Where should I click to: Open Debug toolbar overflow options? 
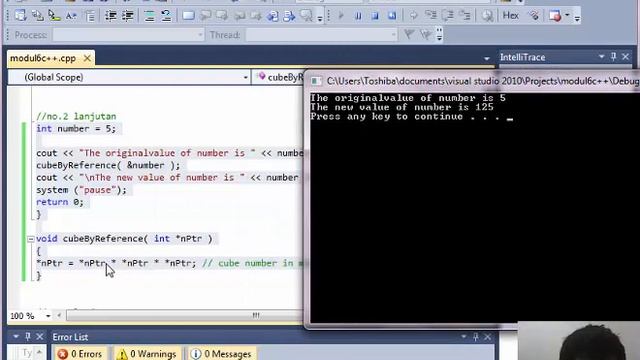point(577,18)
